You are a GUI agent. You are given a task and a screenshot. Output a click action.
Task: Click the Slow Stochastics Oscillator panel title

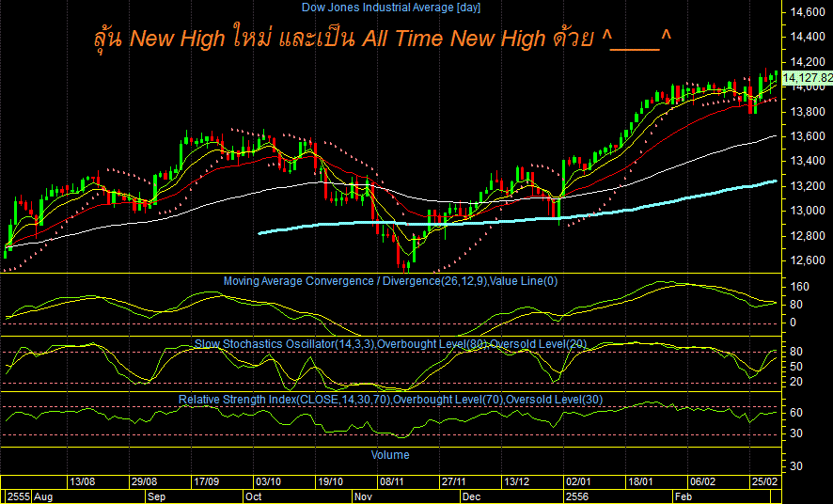point(390,344)
